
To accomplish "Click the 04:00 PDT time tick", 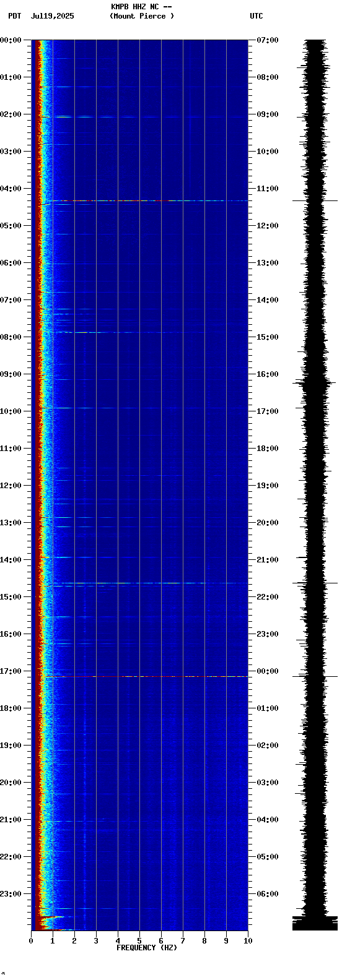I will [x=11, y=189].
